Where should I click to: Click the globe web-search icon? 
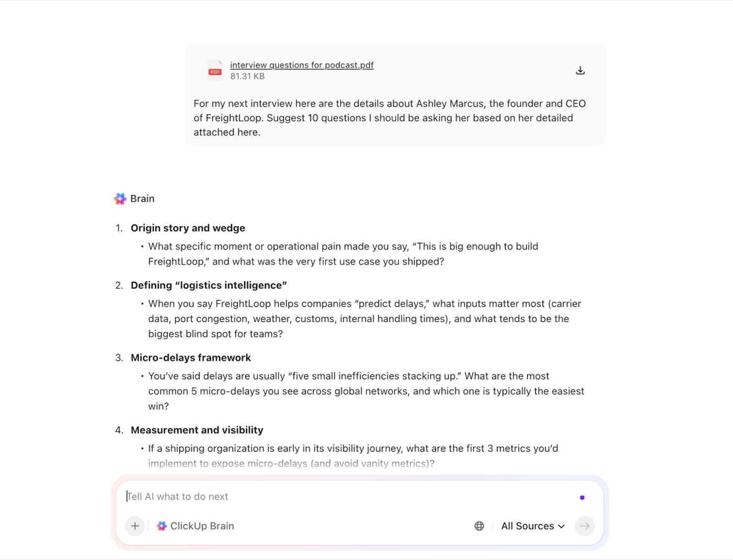479,526
